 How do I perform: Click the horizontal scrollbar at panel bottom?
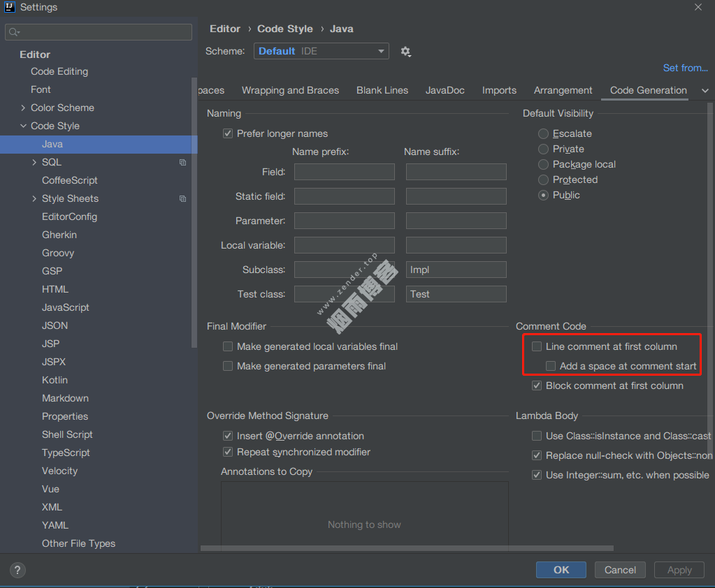click(x=405, y=548)
